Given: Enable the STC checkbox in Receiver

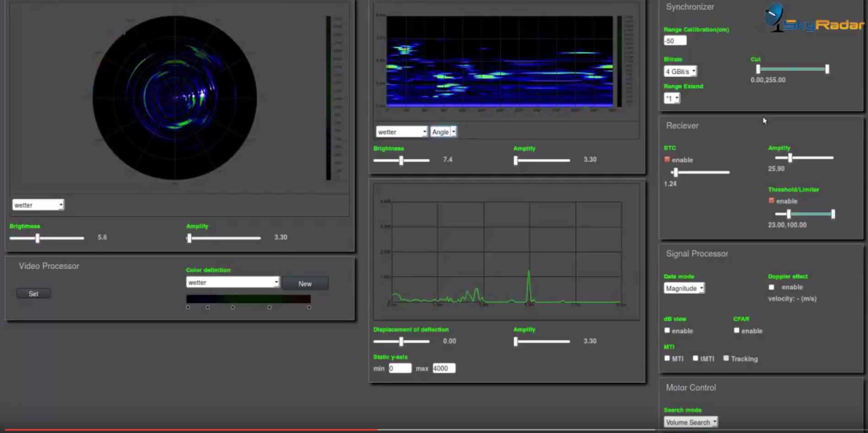Looking at the screenshot, I should pos(667,160).
